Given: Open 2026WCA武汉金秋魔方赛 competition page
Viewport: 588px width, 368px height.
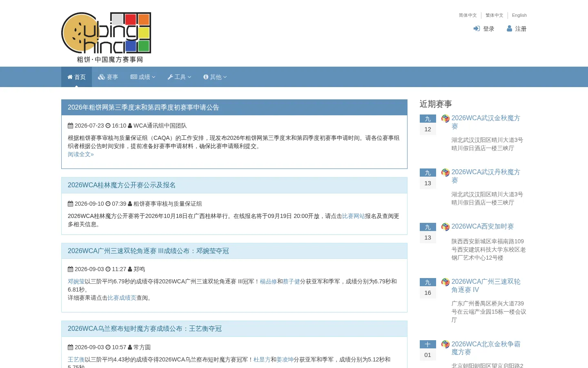Looking at the screenshot, I should click(486, 122).
